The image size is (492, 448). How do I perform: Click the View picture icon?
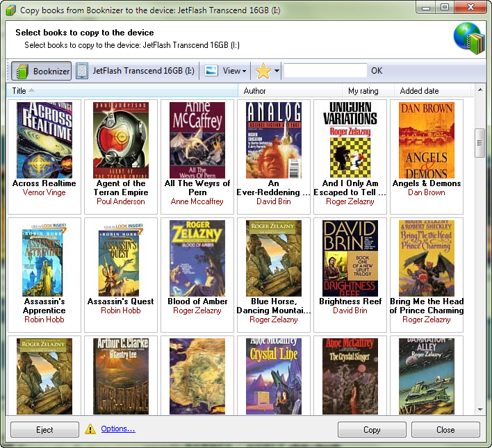[x=211, y=71]
